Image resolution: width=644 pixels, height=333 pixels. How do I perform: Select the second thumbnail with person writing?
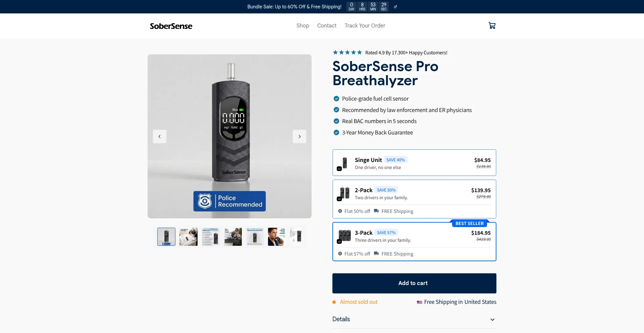coord(189,237)
